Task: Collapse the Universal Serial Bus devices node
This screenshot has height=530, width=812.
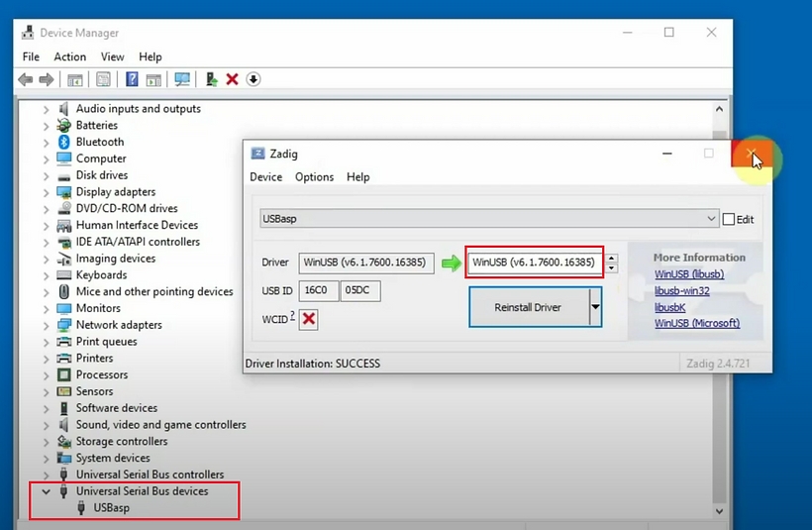Action: (x=46, y=491)
